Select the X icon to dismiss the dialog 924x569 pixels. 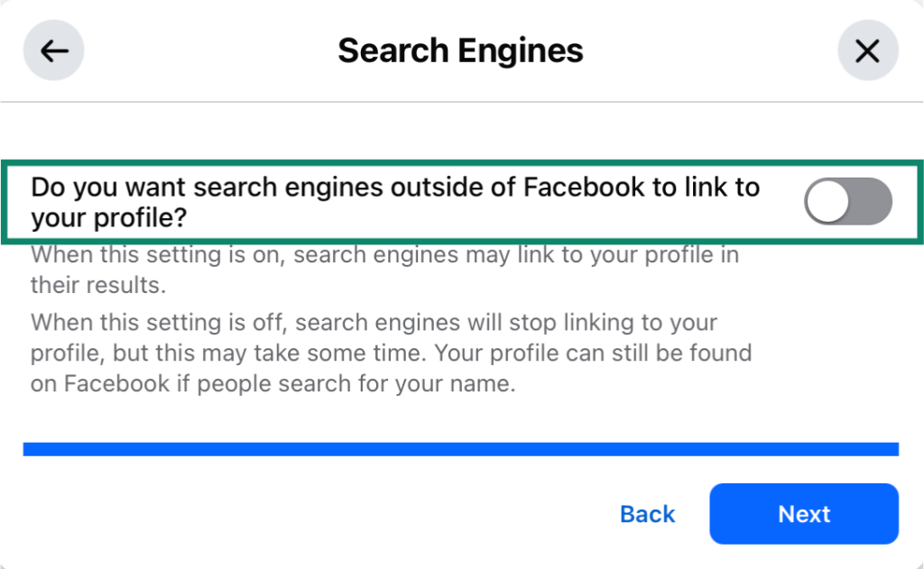tap(868, 50)
